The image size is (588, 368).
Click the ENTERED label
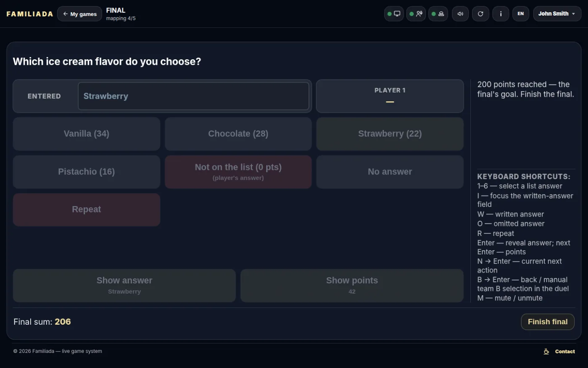pos(44,96)
